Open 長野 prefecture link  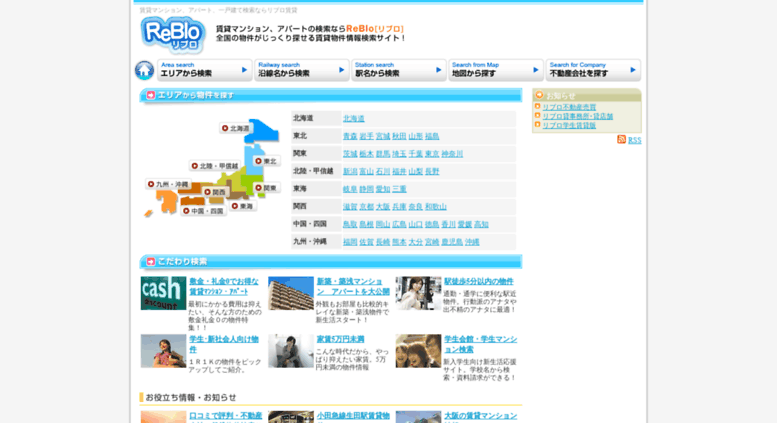click(x=432, y=171)
